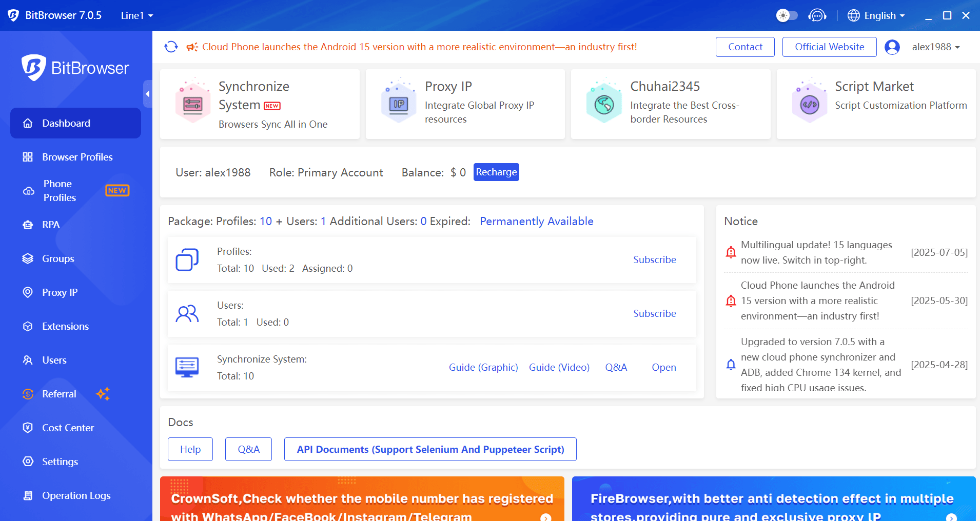Click the large BitBrowser sidebar logo

click(75, 68)
